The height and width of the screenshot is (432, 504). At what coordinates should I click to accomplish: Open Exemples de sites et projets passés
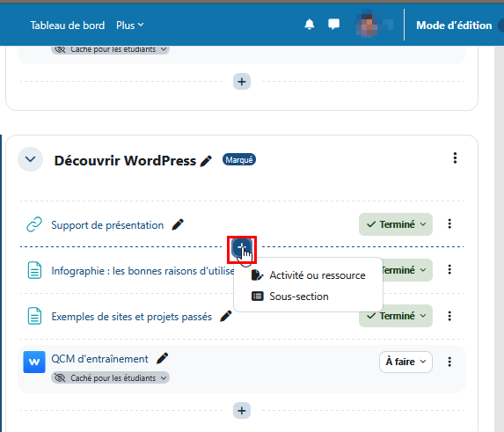(132, 317)
